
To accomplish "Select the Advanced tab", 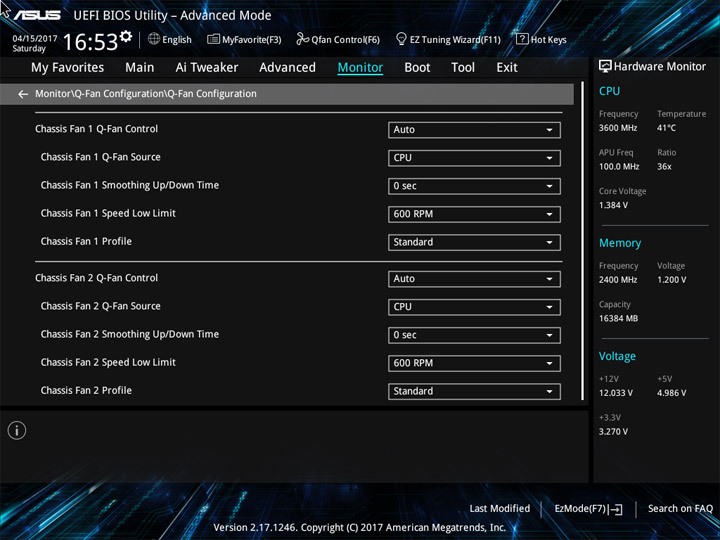I will pos(287,68).
